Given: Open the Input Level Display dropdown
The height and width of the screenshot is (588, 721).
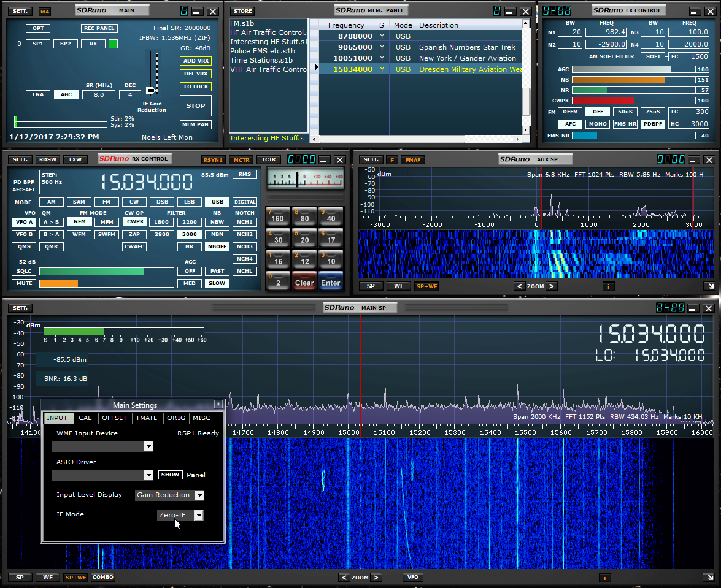Looking at the screenshot, I should click(199, 495).
